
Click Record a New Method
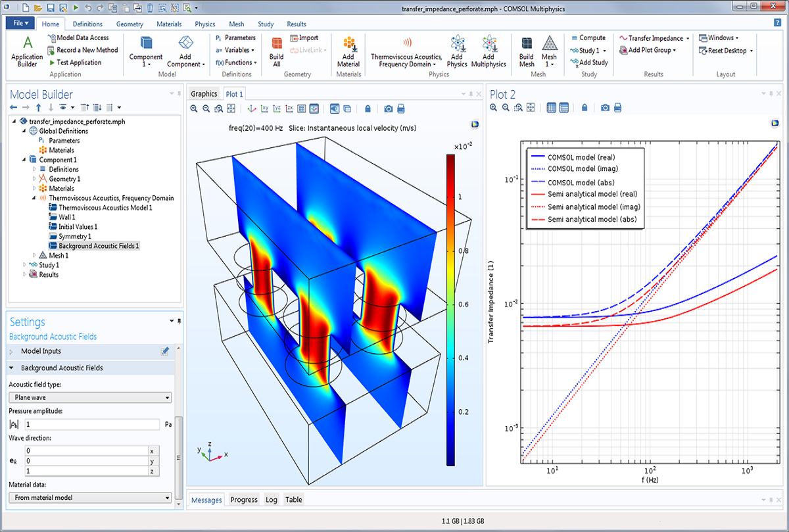82,50
